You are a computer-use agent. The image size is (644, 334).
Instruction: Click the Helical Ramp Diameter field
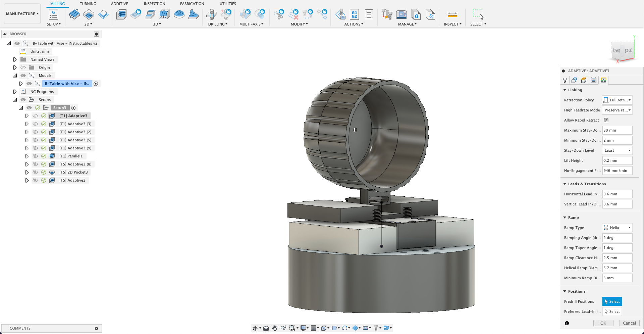(x=617, y=268)
